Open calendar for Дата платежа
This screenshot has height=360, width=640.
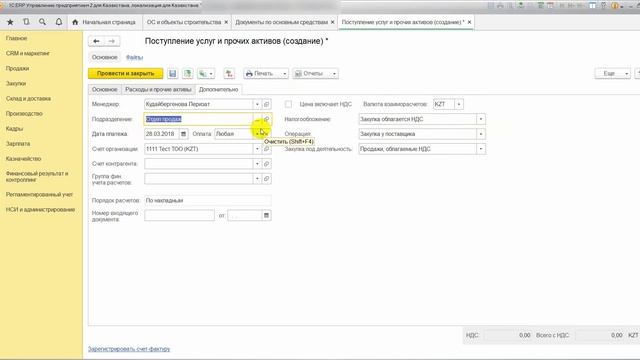(x=183, y=134)
